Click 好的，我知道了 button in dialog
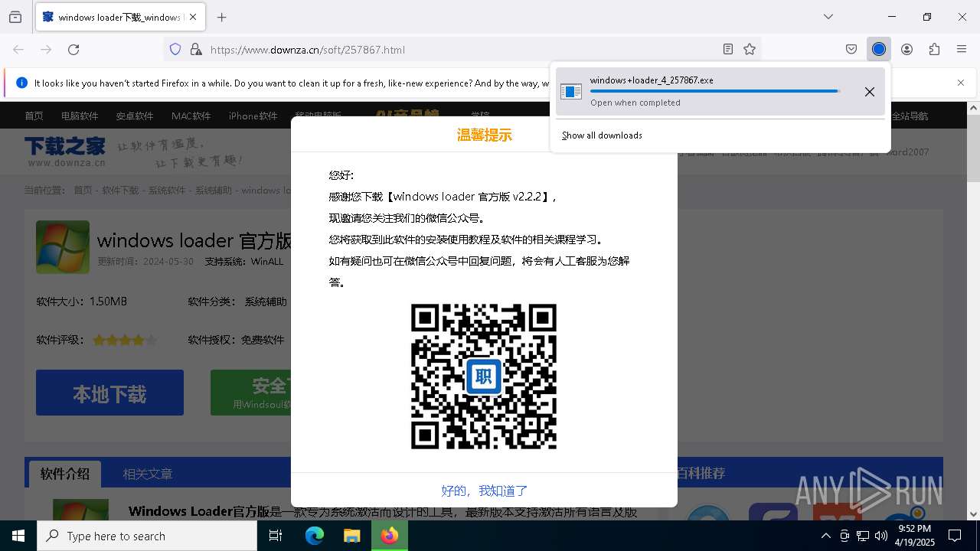 pyautogui.click(x=484, y=491)
